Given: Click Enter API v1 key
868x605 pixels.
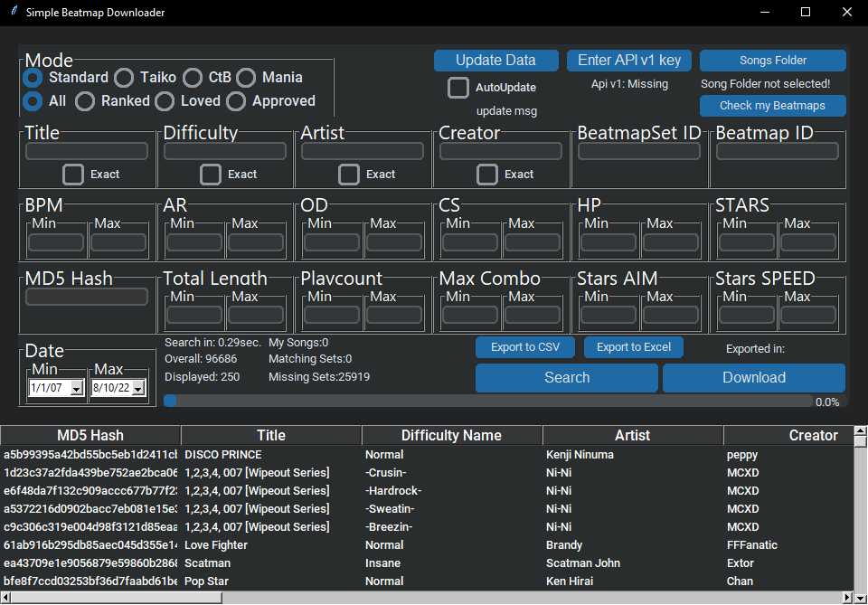Looking at the screenshot, I should tap(628, 61).
